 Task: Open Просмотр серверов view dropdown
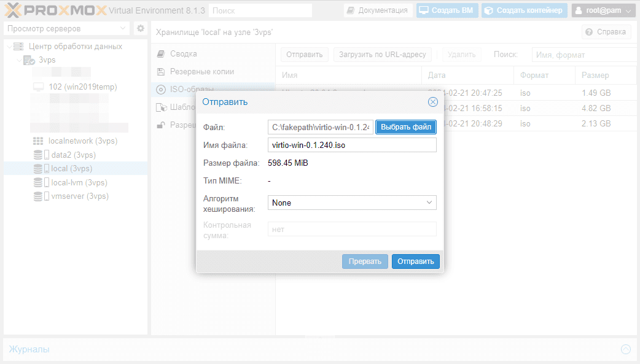(66, 29)
